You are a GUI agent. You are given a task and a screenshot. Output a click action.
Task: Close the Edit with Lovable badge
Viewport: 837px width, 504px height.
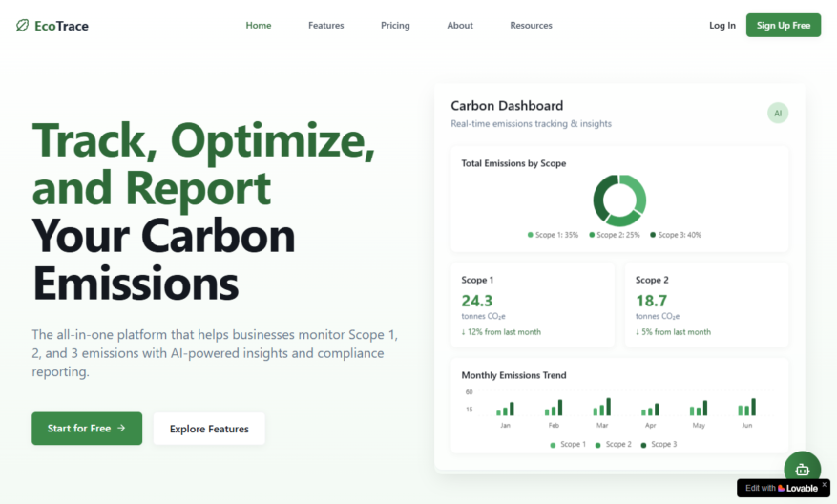tap(824, 484)
